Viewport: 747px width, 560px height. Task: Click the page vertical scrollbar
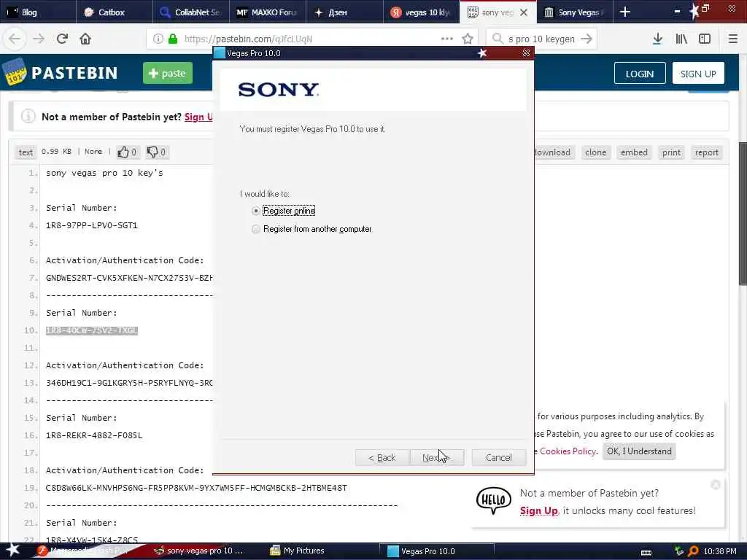click(743, 214)
